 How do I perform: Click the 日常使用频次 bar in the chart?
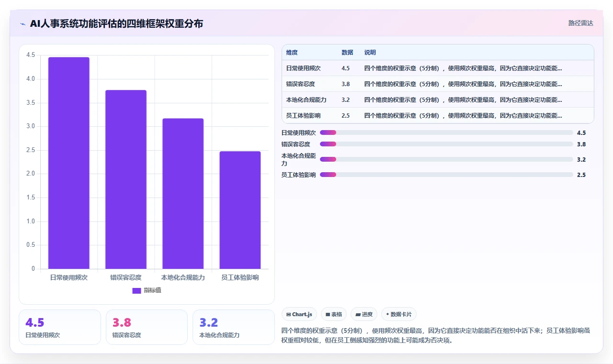pyautogui.click(x=69, y=163)
